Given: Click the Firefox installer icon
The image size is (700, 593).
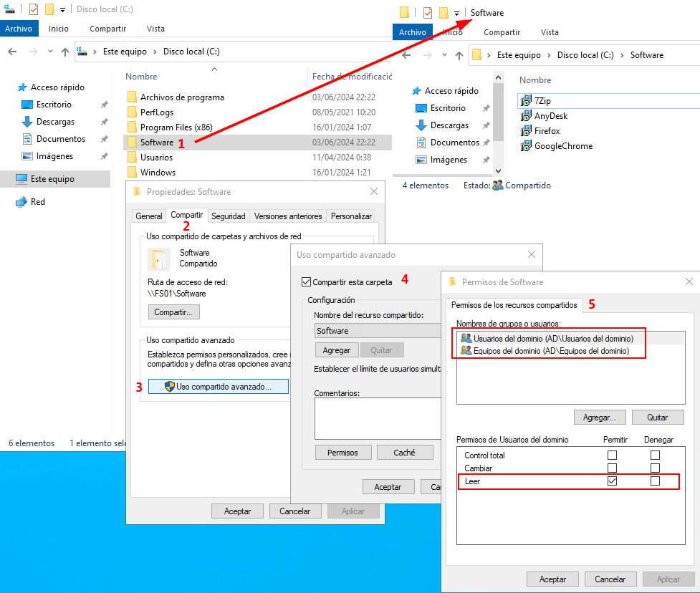Looking at the screenshot, I should [526, 131].
